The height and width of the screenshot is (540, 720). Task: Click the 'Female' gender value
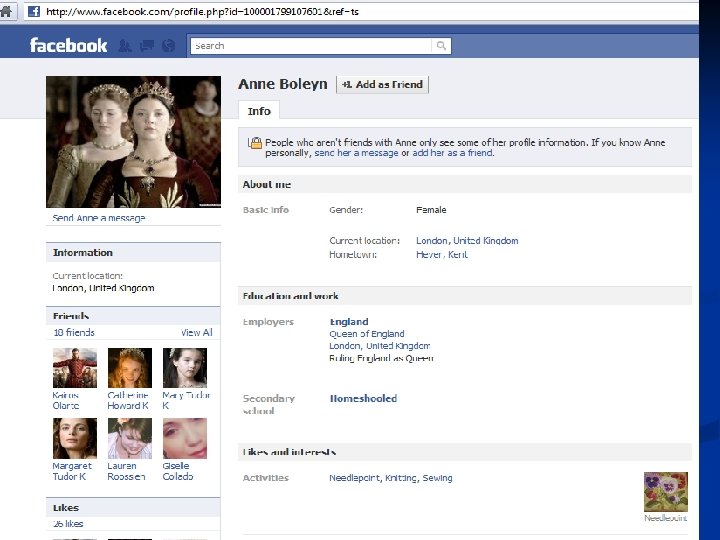(431, 210)
